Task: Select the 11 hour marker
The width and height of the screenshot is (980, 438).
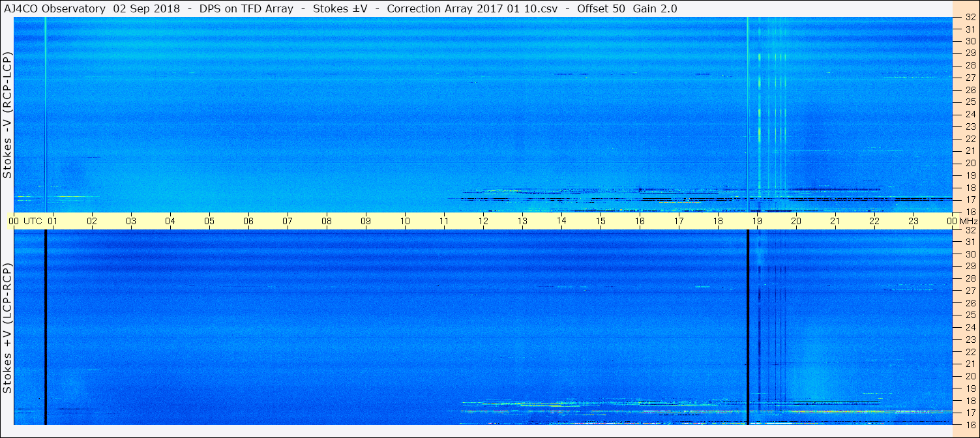Action: (x=444, y=222)
